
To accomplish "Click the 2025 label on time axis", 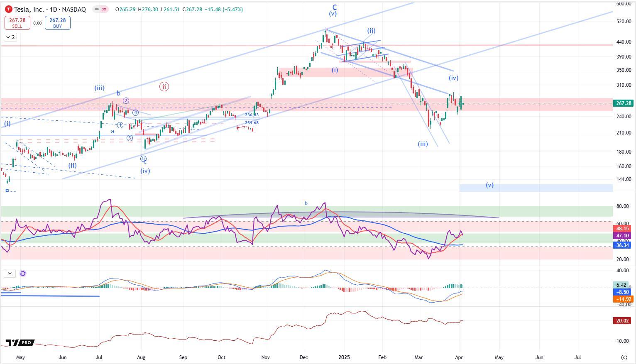I will (344, 357).
